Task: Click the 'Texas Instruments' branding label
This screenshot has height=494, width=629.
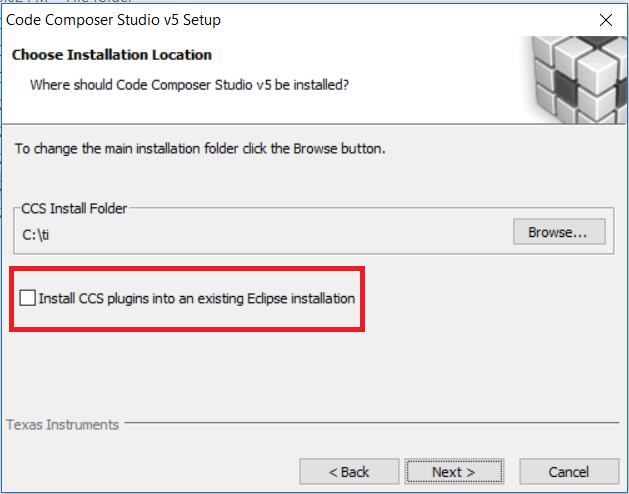Action: click(62, 425)
